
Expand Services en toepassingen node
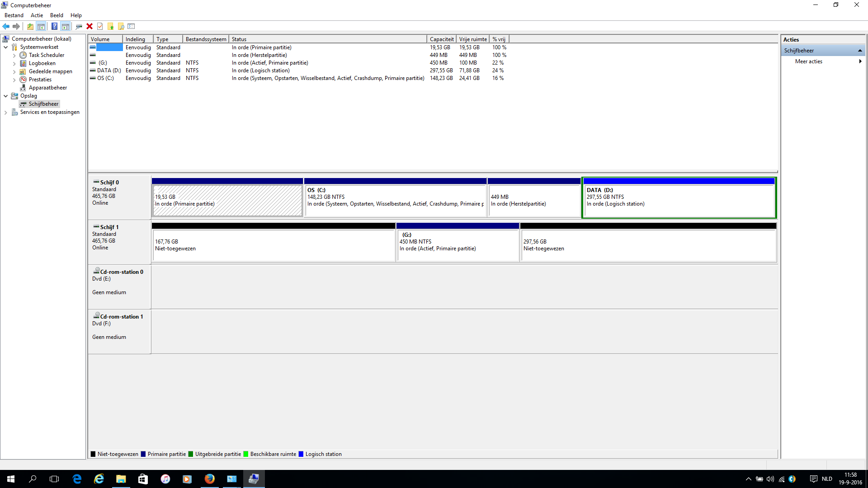click(x=5, y=112)
